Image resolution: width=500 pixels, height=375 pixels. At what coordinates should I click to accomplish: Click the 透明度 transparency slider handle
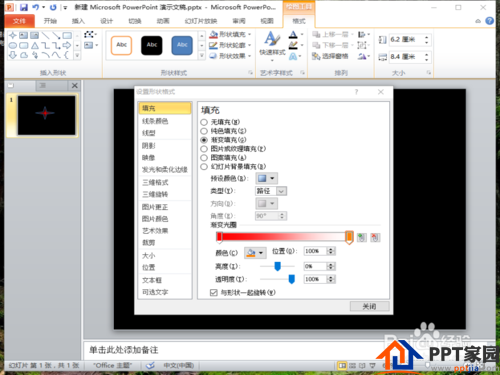coord(292,279)
